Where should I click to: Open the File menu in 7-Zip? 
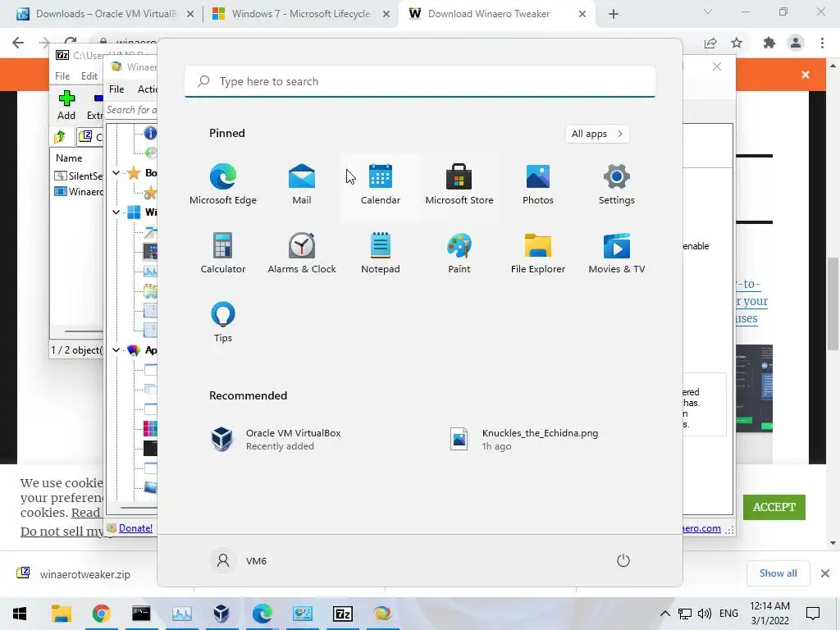click(62, 76)
